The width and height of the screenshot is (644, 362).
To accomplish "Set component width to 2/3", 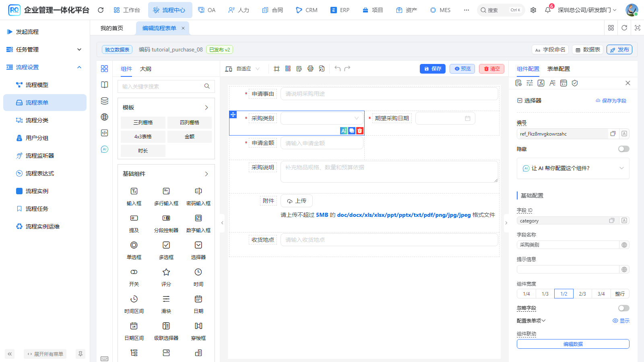I will click(582, 294).
